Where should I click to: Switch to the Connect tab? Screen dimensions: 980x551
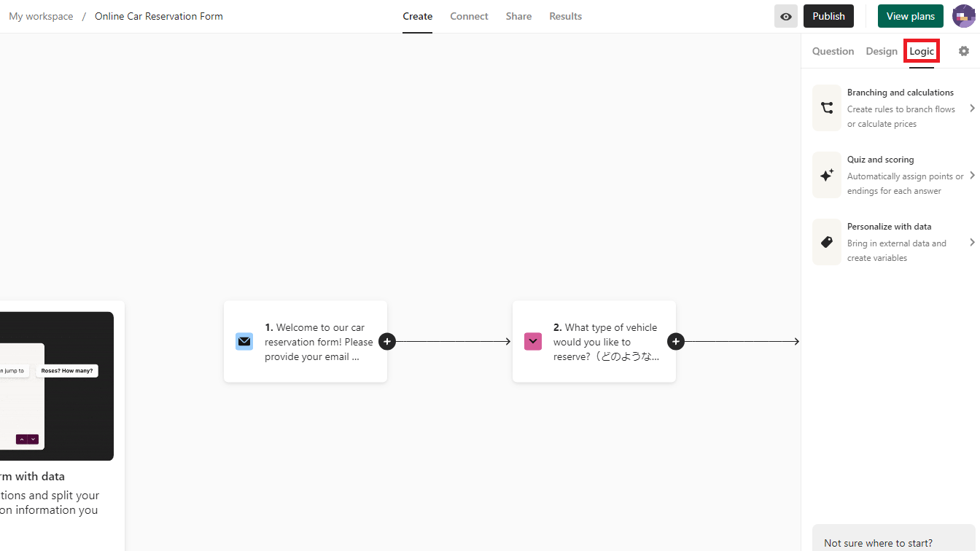pyautogui.click(x=469, y=16)
